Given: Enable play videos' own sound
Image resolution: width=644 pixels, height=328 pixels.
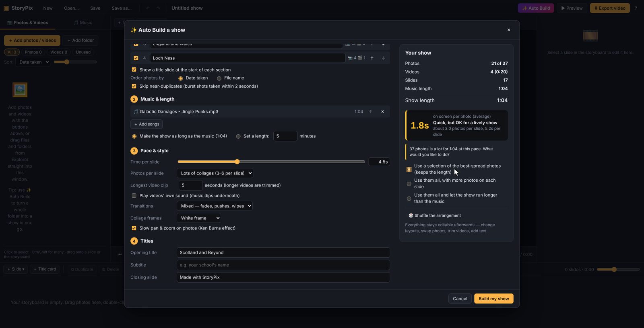Looking at the screenshot, I should (134, 196).
